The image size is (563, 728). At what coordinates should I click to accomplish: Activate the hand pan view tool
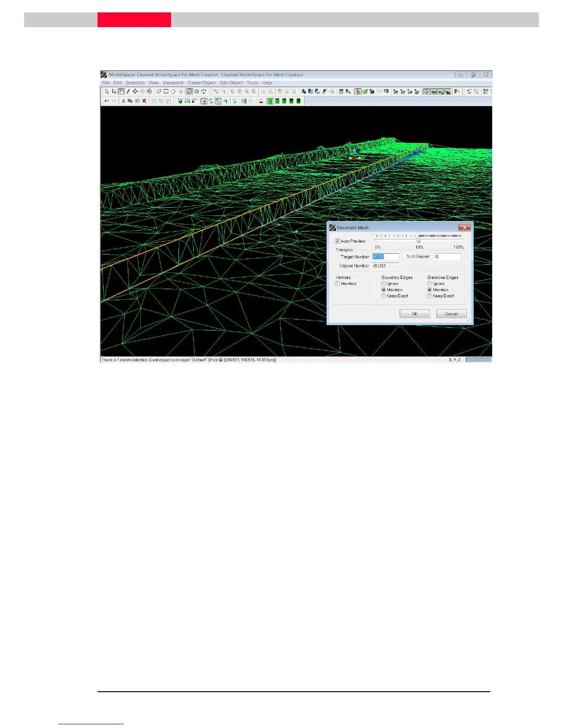121,91
